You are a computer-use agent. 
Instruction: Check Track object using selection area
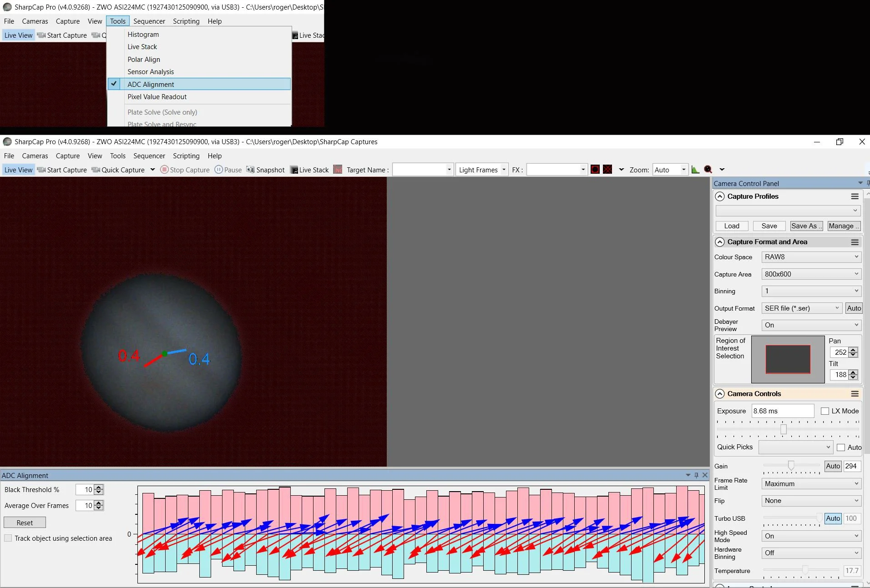8,538
